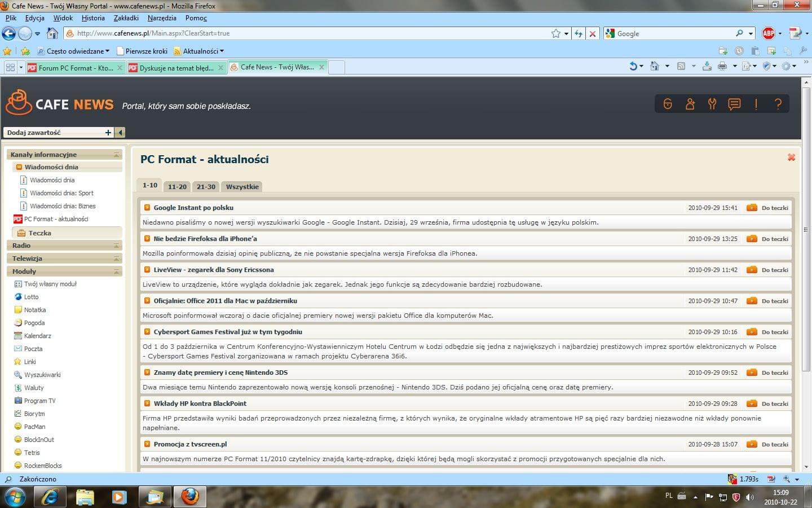Click the 'Dodaj zawartość' plus button

[x=108, y=133]
